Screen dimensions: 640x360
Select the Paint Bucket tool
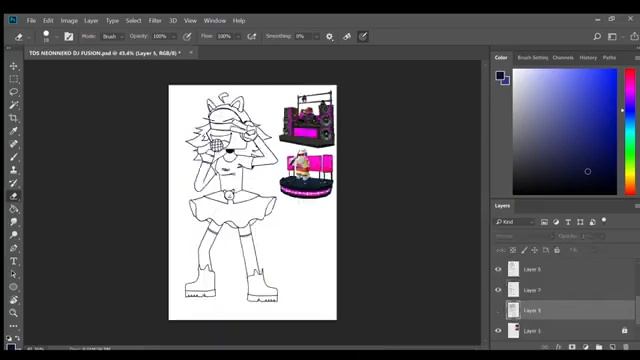(x=13, y=209)
